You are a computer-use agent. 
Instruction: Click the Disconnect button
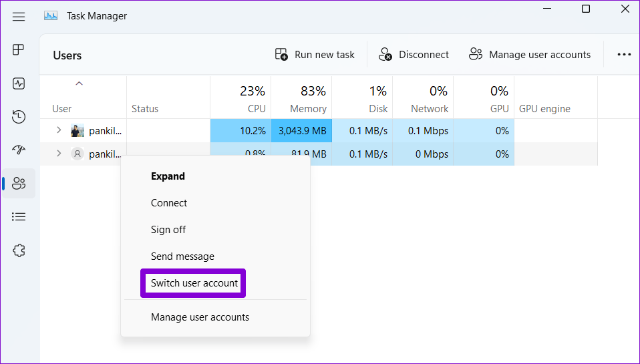pos(414,55)
